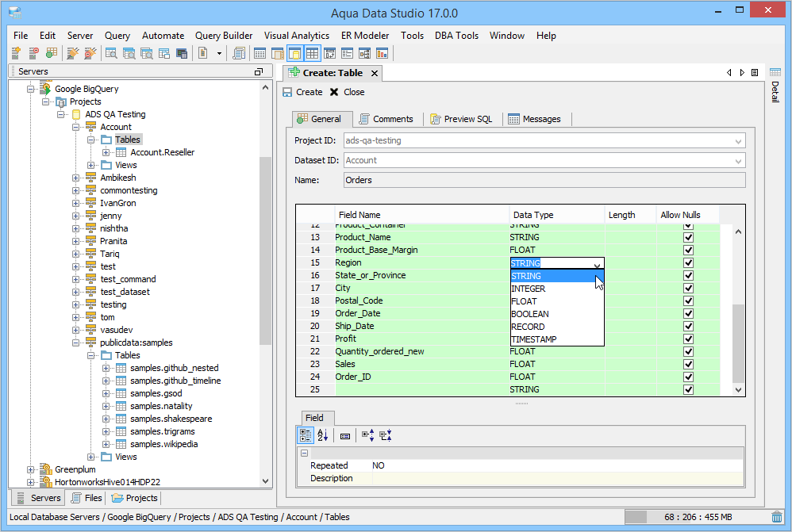Switch to the Projects tab at bottom

[134, 498]
